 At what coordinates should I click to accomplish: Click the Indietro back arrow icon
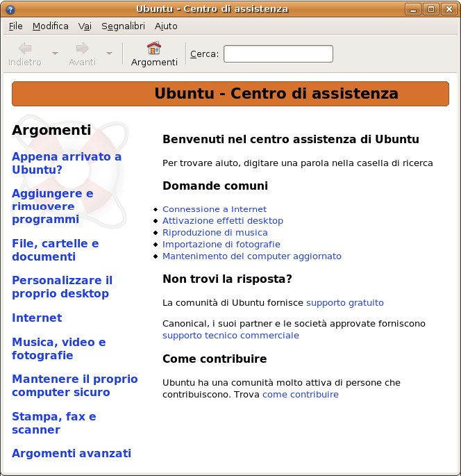pyautogui.click(x=25, y=48)
